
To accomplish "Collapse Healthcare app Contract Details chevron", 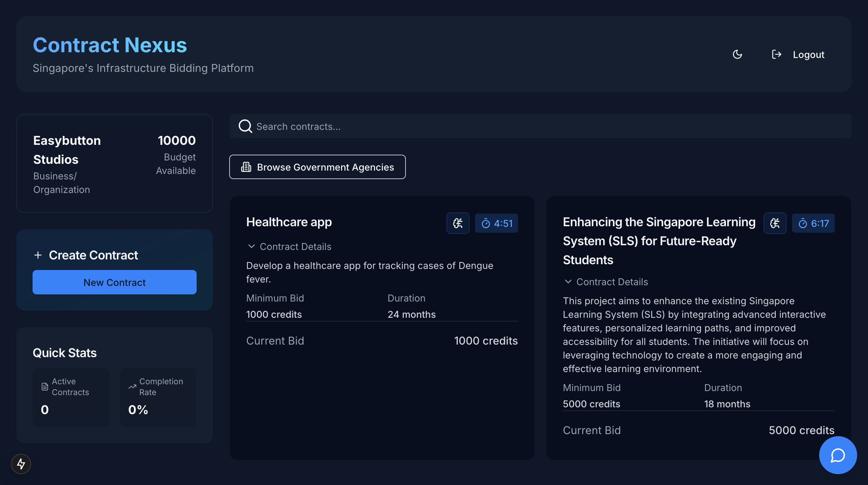I will pos(252,247).
